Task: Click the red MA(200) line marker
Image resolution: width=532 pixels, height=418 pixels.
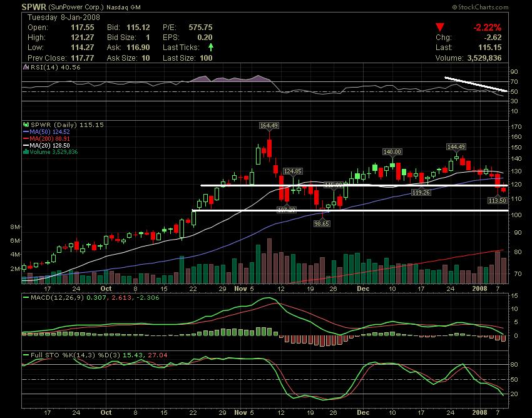Action: pos(26,138)
